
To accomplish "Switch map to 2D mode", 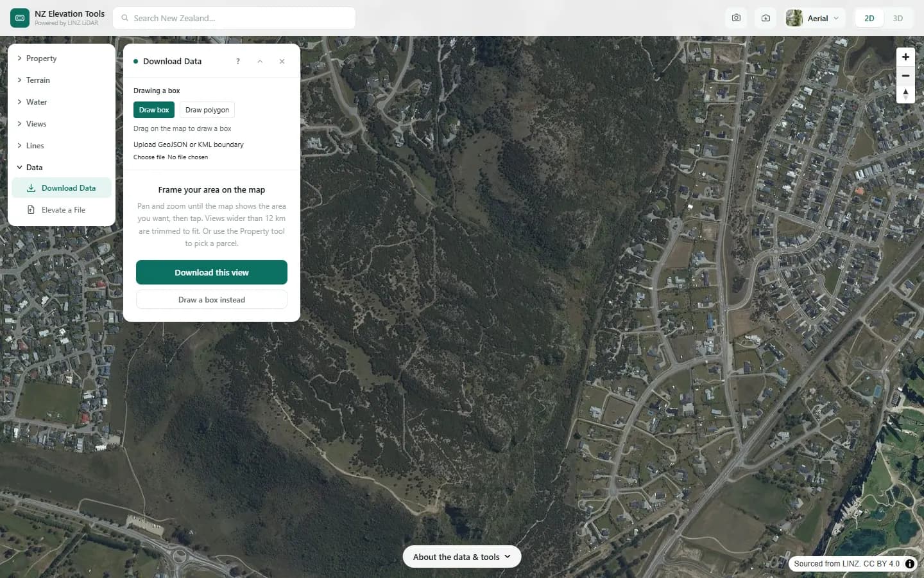I will 869,18.
